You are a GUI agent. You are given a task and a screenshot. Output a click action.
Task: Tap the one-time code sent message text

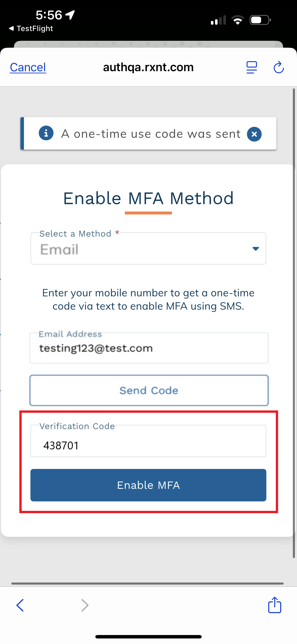[x=151, y=134]
